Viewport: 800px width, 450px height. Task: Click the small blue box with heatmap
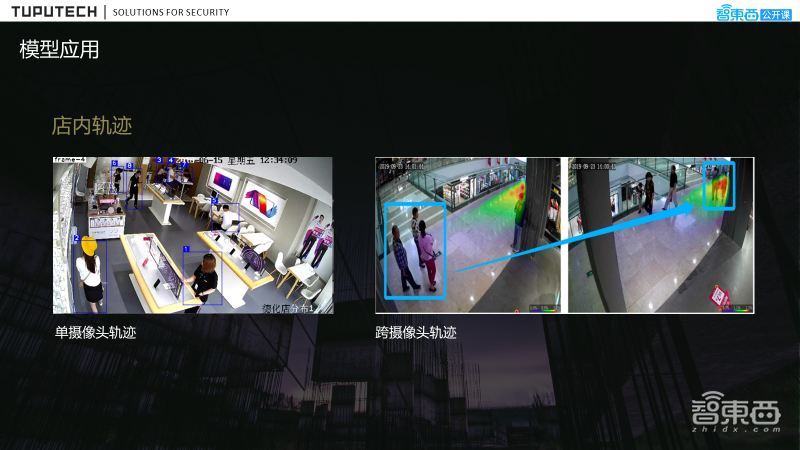click(x=718, y=186)
